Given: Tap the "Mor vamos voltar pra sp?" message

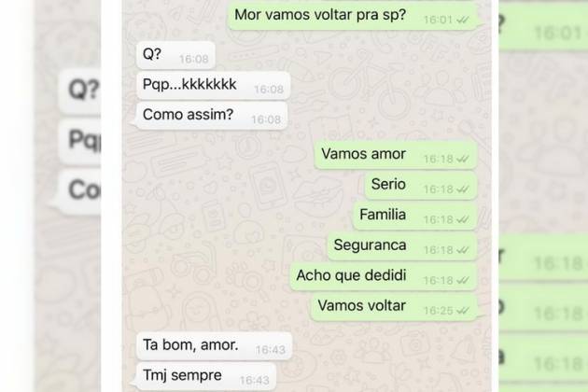Looking at the screenshot, I should point(352,16).
